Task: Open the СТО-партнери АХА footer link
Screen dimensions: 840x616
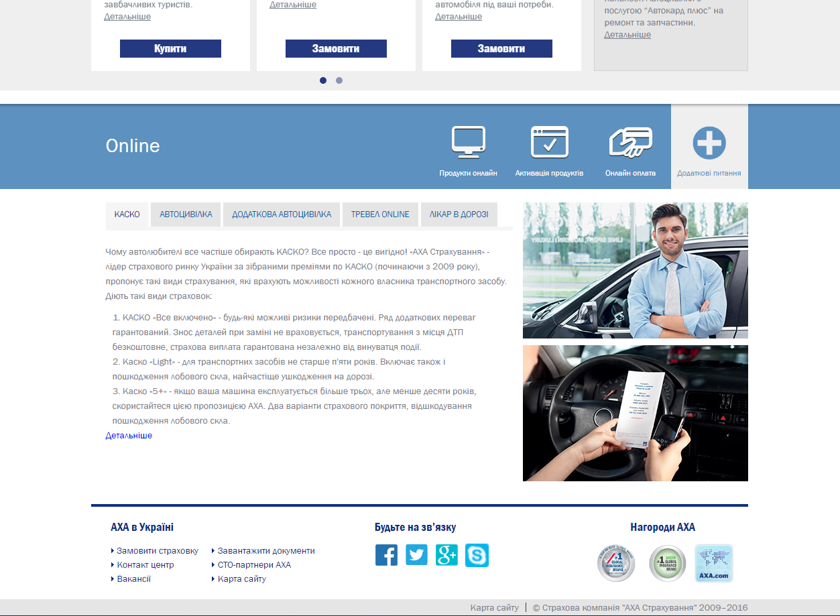Action: pyautogui.click(x=254, y=565)
